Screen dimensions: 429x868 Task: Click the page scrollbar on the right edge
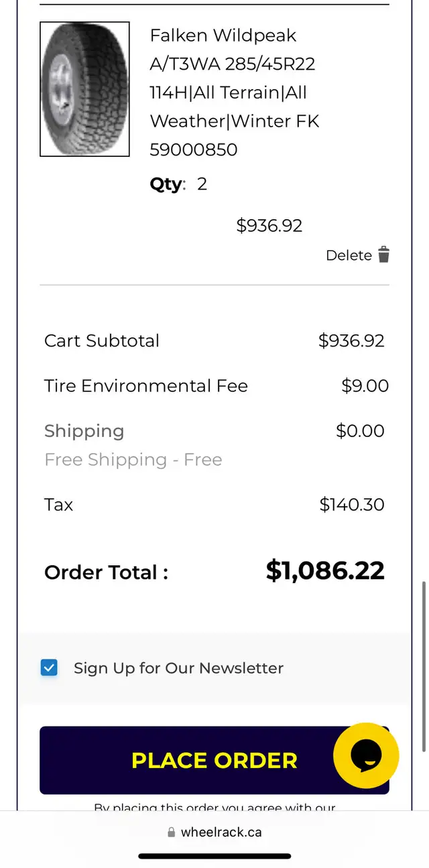pos(424,666)
